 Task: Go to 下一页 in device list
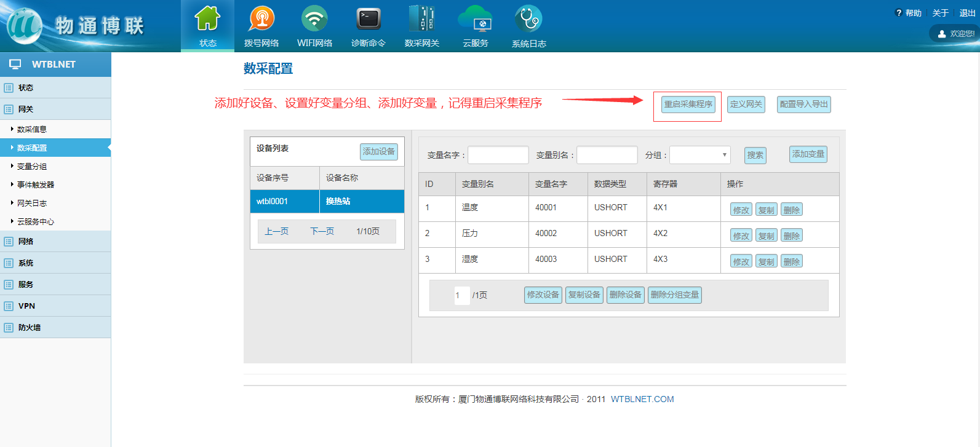[322, 231]
